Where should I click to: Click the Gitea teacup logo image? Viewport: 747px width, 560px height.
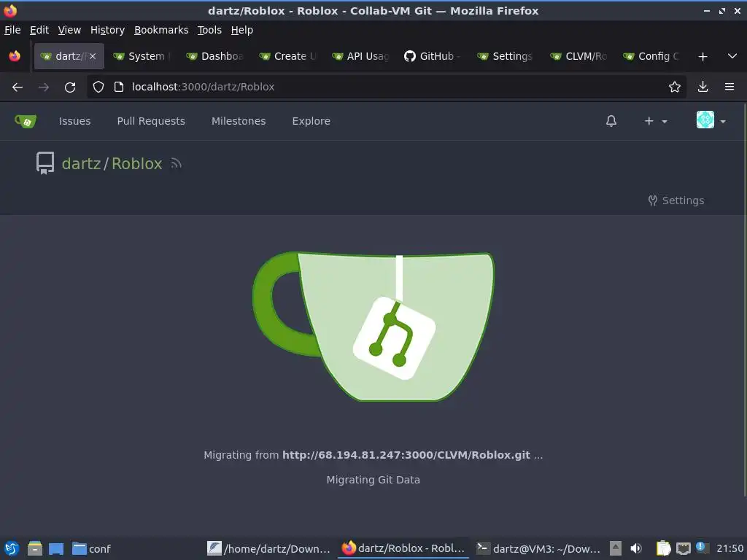pos(373,327)
